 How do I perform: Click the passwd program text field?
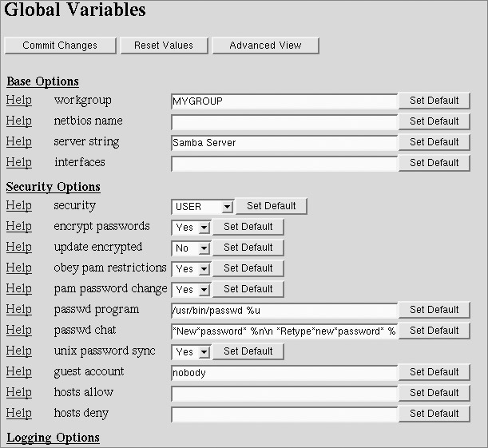click(284, 311)
